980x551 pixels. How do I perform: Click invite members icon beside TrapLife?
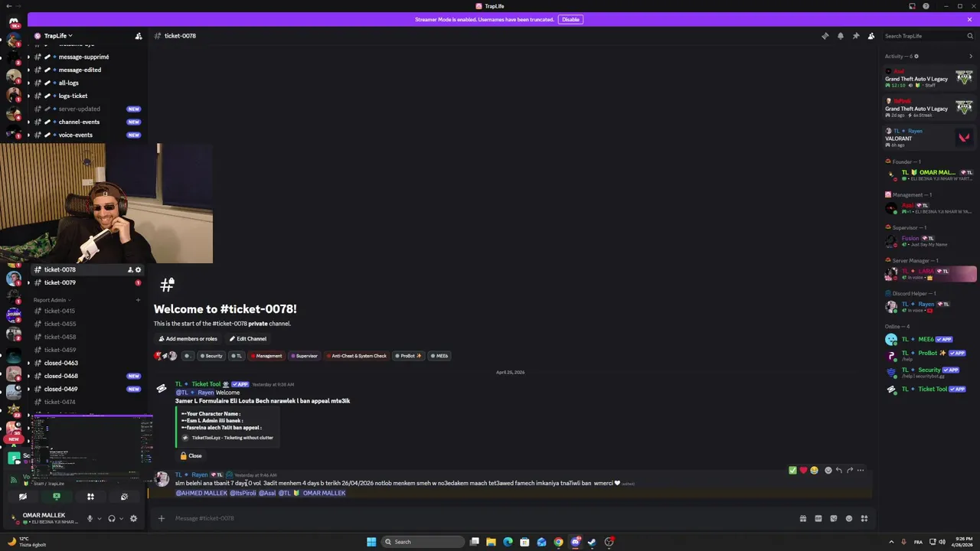(139, 36)
